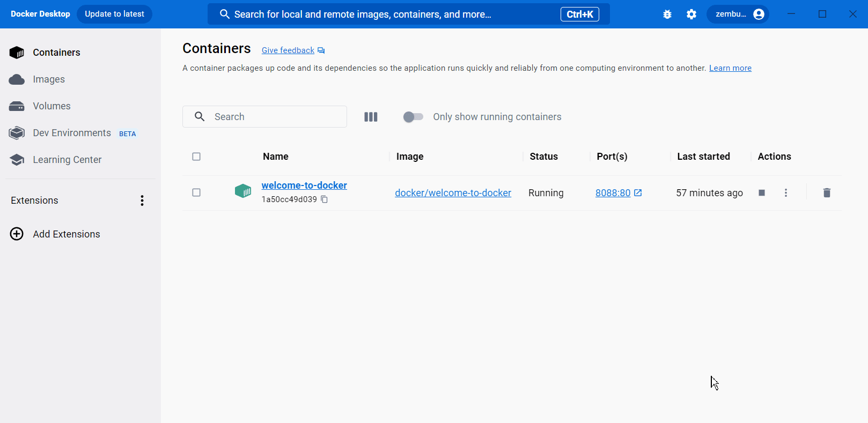Viewport: 868px width, 423px height.
Task: Click the 57 minutes ago cell
Action: pyautogui.click(x=709, y=193)
